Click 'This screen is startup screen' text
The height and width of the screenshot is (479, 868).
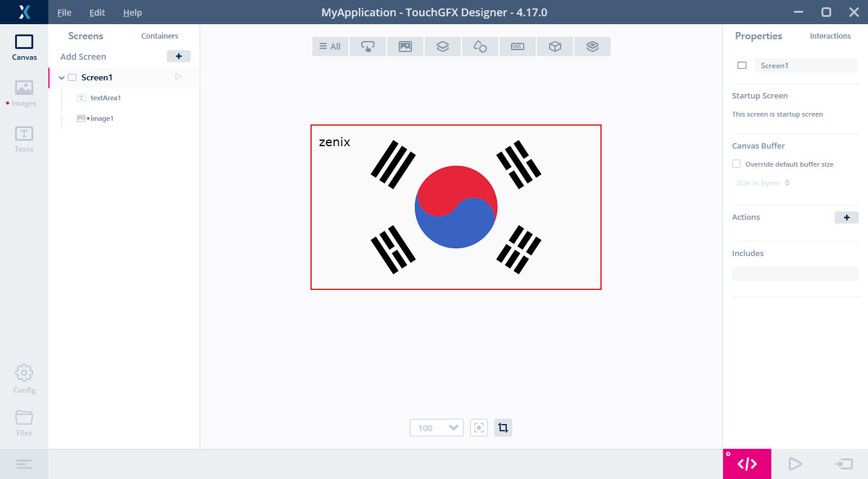[x=777, y=114]
